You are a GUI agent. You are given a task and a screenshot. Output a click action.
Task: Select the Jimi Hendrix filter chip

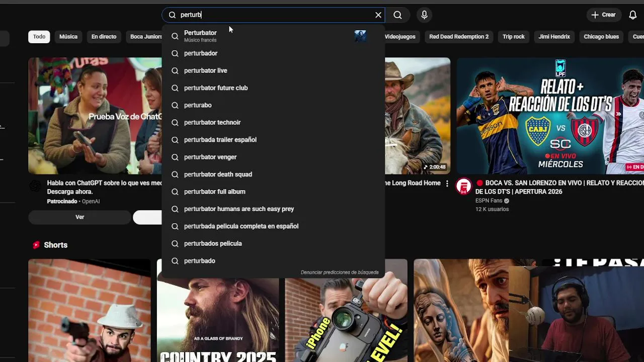(x=554, y=37)
